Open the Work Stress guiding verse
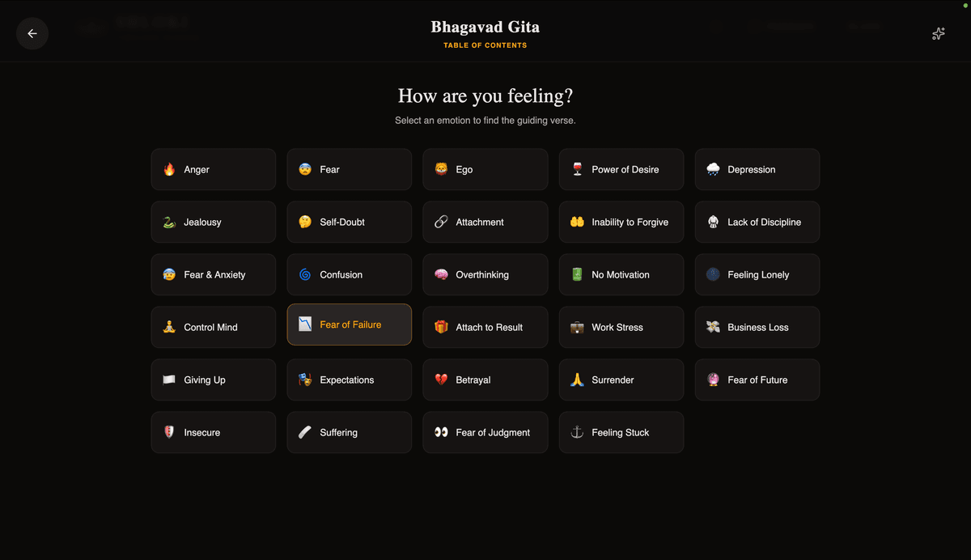Viewport: 971px width, 560px height. [x=621, y=328]
